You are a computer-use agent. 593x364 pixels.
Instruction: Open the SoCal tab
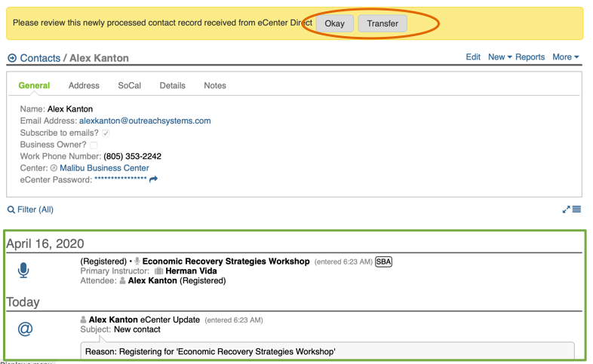pyautogui.click(x=129, y=86)
